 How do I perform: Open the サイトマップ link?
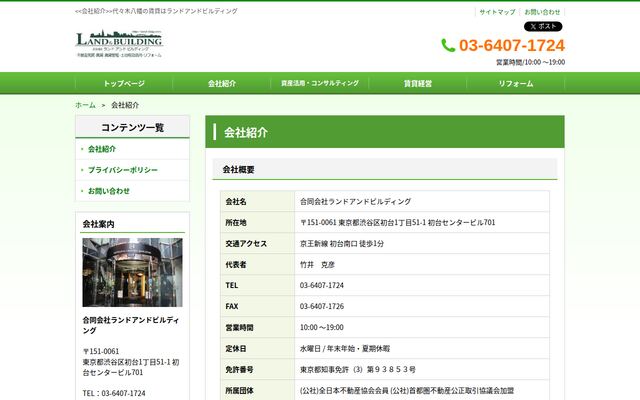[497, 12]
